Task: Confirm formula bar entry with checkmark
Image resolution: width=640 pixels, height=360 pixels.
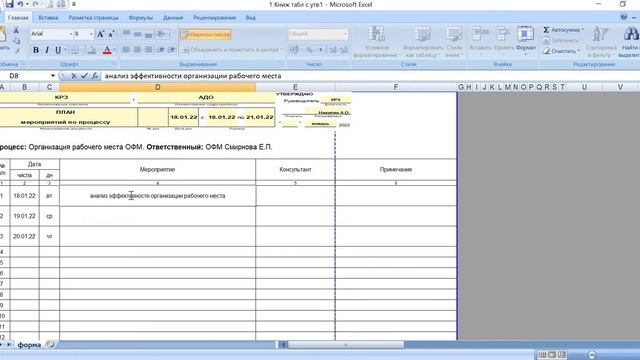Action: 84,76
